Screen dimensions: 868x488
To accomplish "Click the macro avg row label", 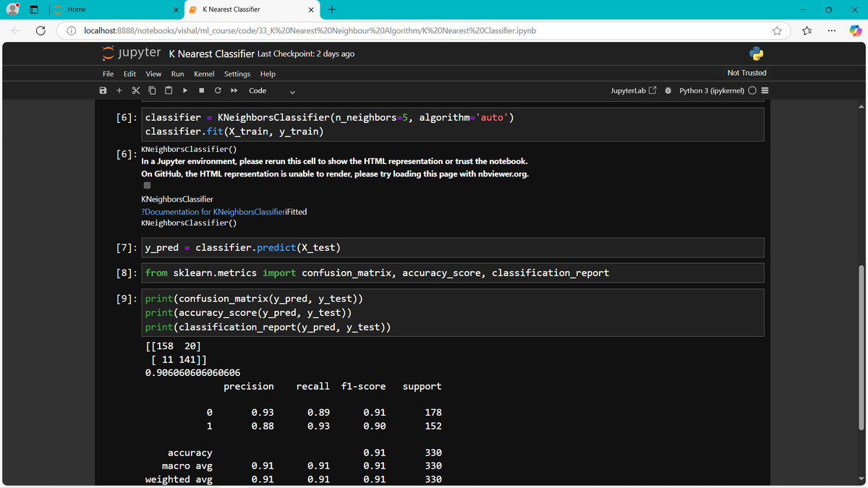I will [x=187, y=466].
